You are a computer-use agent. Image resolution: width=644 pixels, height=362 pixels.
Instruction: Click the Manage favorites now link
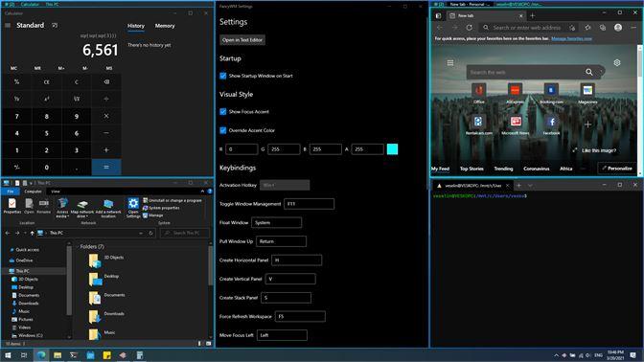tap(571, 38)
